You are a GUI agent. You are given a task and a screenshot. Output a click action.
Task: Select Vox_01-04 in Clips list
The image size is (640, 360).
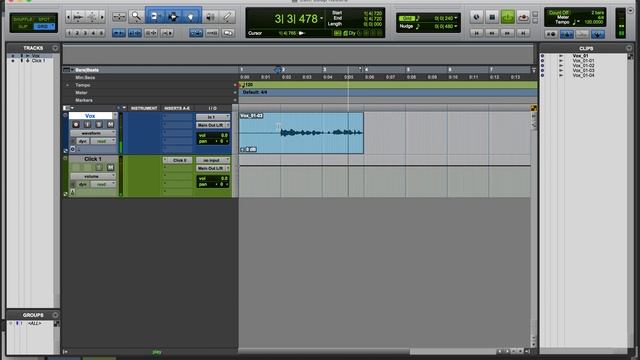click(583, 75)
